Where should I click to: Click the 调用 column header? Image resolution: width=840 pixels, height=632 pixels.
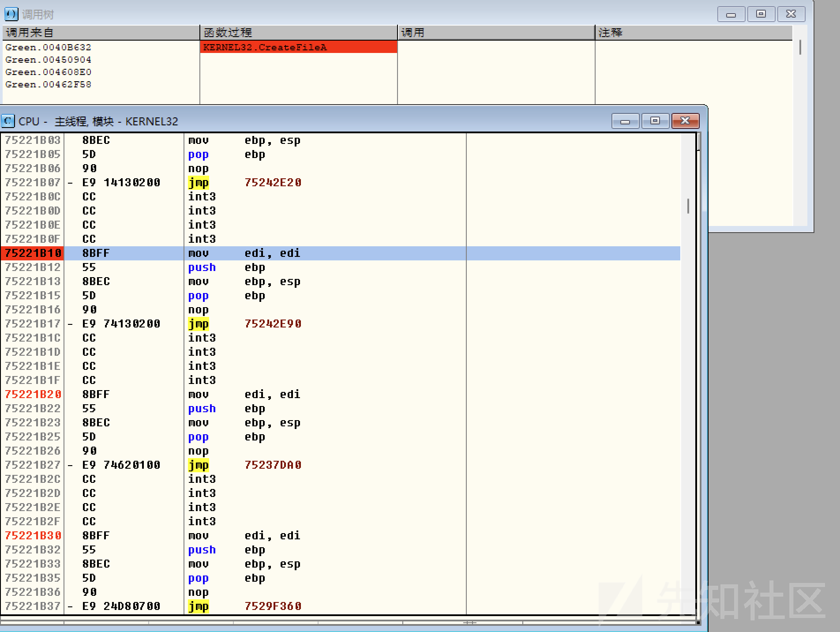click(496, 33)
